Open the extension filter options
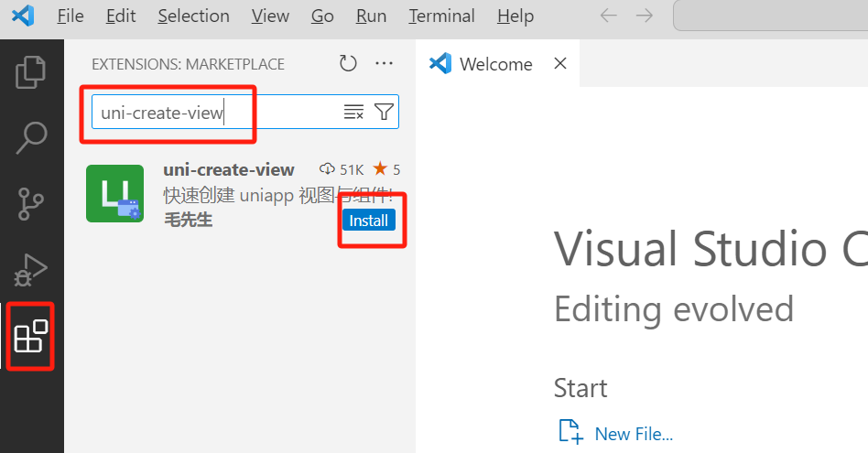Viewport: 868px width, 453px height. click(384, 112)
